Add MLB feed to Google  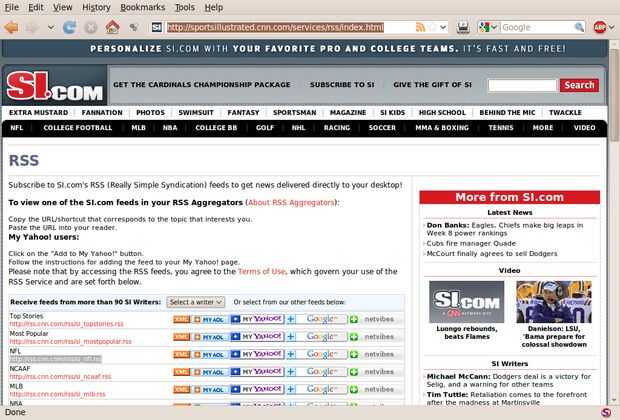317,389
